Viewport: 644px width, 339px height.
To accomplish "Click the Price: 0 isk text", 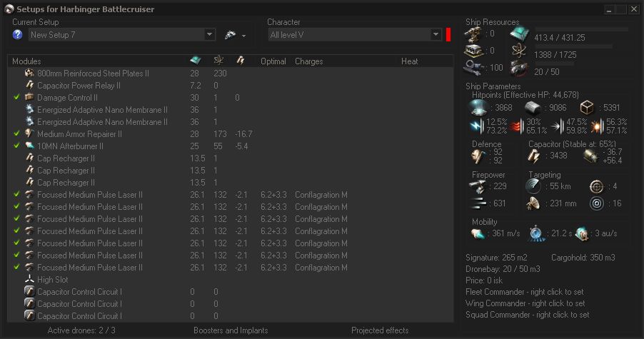I will click(484, 280).
